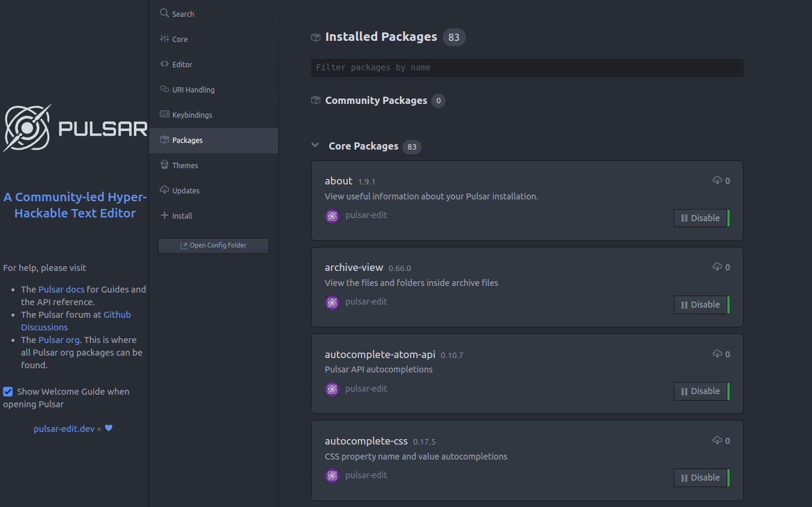
Task: Open the autocomplete-css package title
Action: point(366,441)
